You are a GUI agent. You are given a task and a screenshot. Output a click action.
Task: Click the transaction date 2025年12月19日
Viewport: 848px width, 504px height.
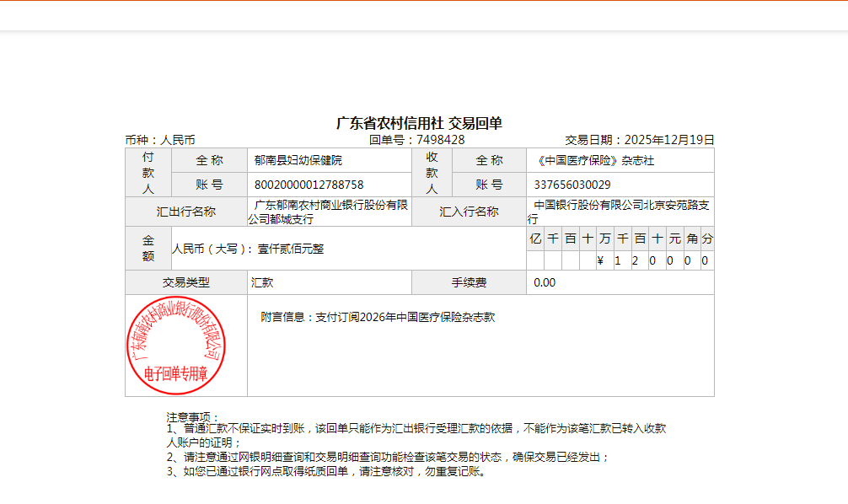668,140
